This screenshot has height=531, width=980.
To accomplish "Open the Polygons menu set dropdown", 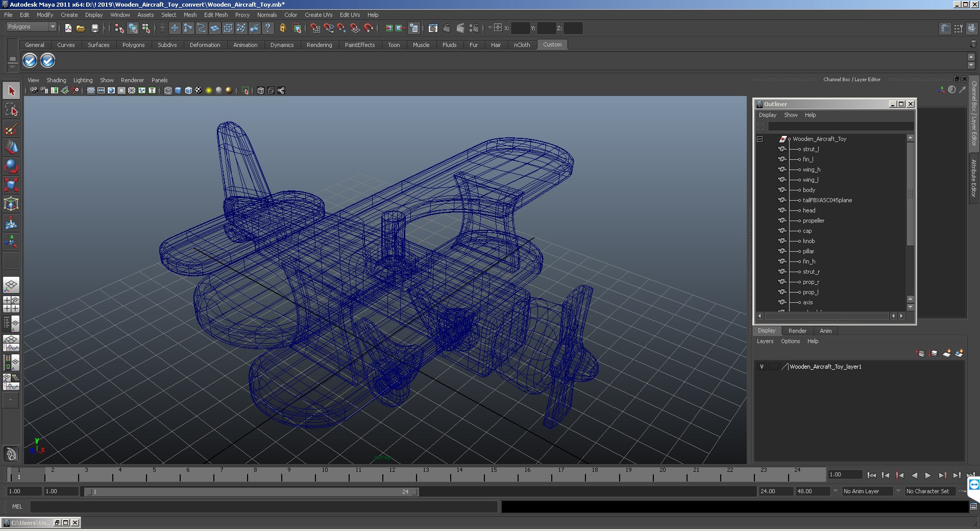I will point(31,27).
